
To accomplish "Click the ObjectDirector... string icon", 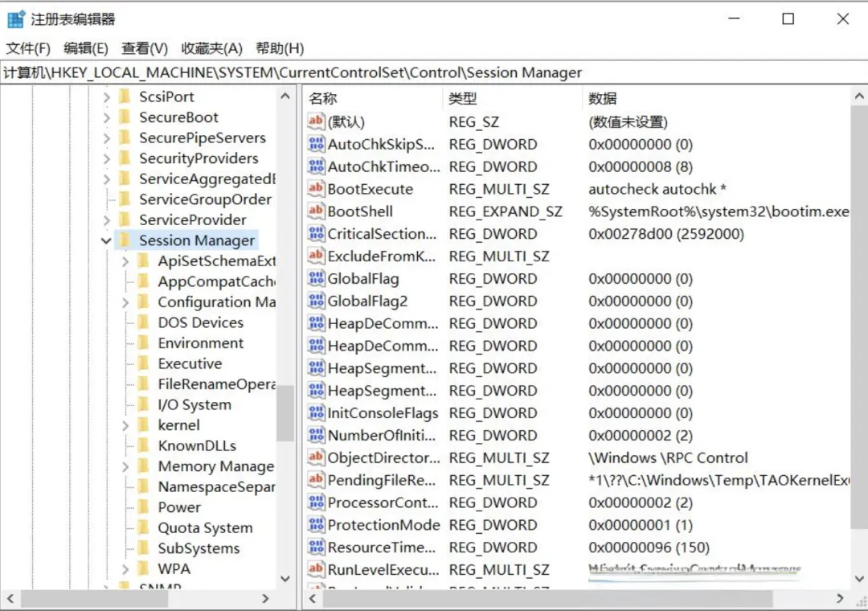I will point(316,457).
